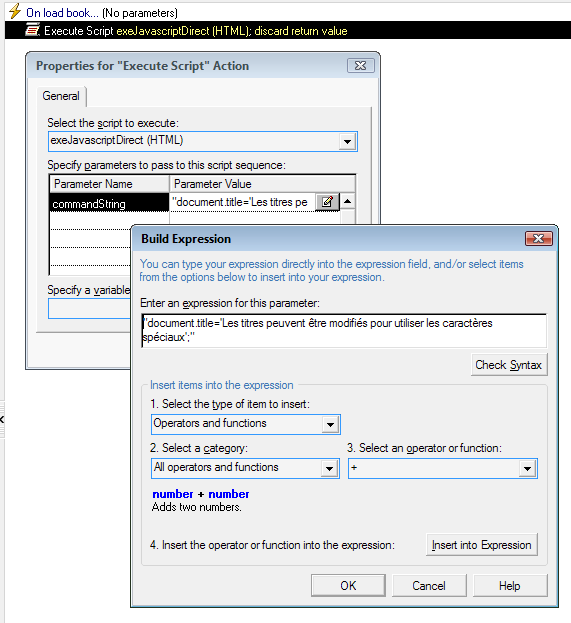This screenshot has width=571, height=623.
Task: Open Help for Build Expression
Action: coord(510,585)
